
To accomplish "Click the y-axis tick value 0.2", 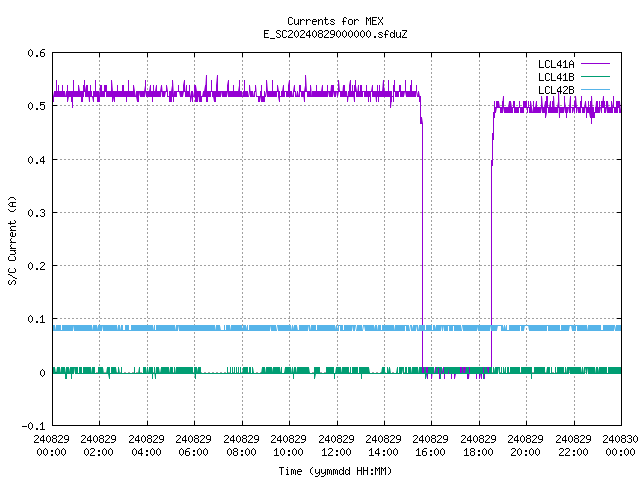I will [x=36, y=266].
